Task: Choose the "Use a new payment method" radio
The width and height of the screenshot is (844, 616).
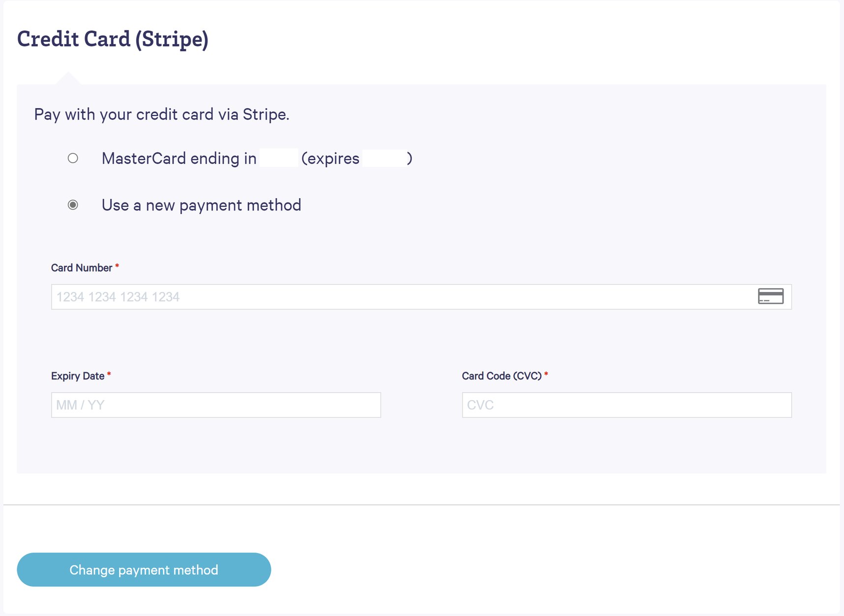Action: pos(73,205)
